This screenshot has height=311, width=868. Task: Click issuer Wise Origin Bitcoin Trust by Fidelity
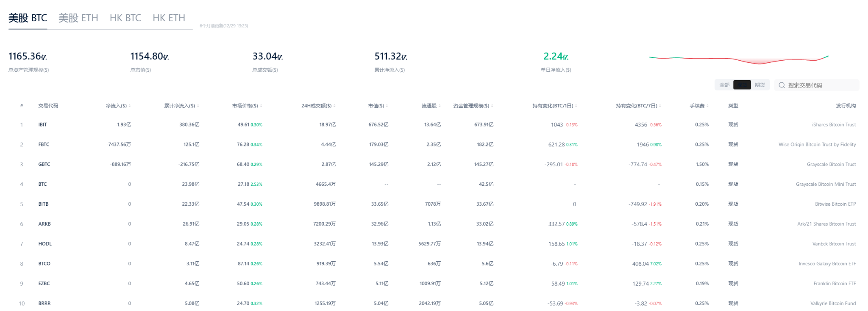tap(817, 145)
